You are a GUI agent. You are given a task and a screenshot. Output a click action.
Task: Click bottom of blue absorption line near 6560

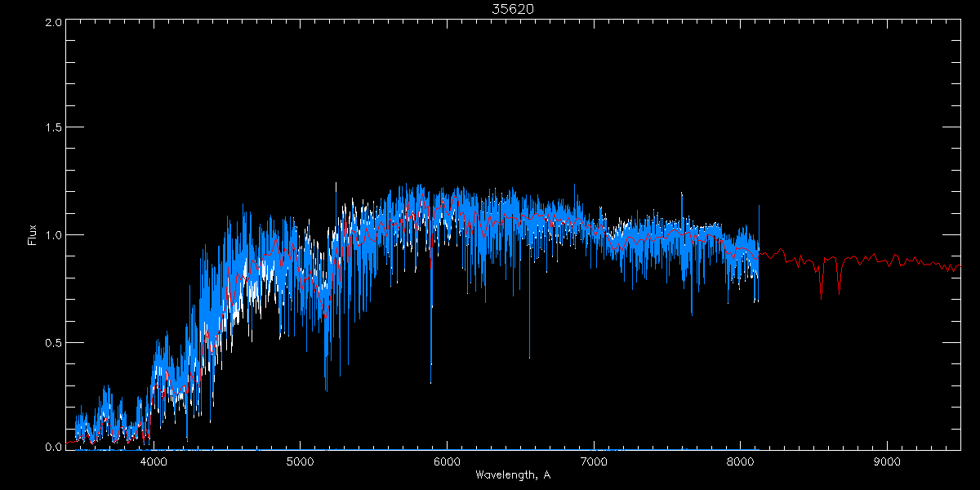point(529,356)
